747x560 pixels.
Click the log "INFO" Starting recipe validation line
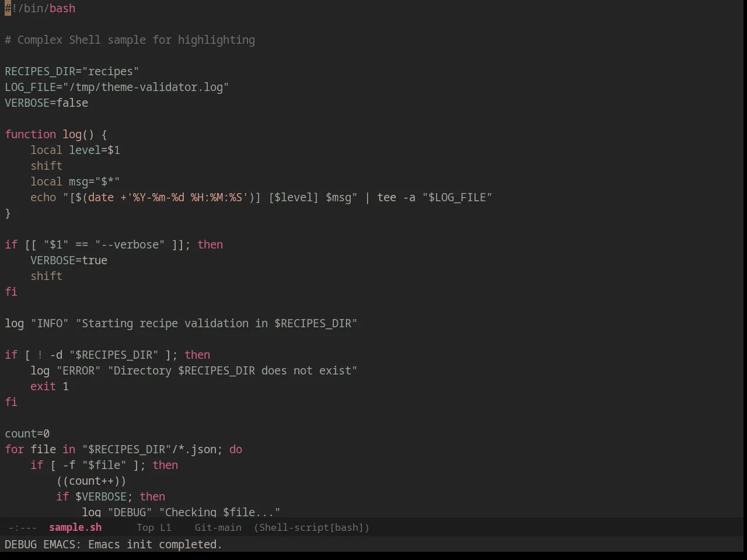click(181, 323)
